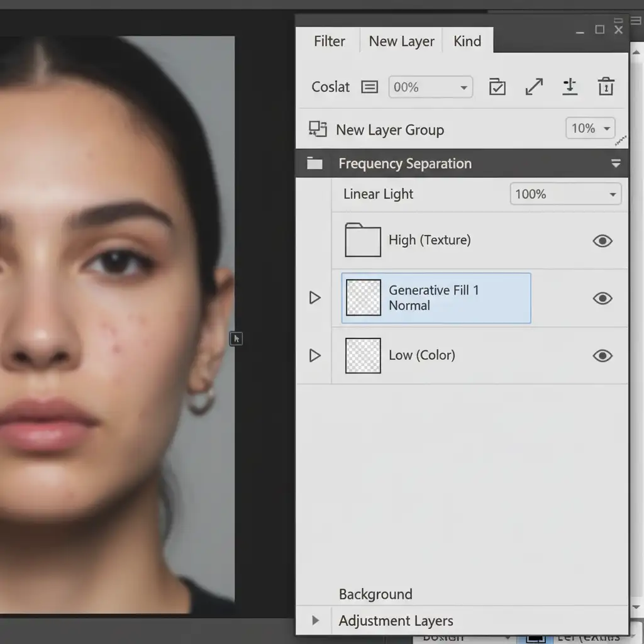The height and width of the screenshot is (644, 644).
Task: Expand the Adjustment Layers section
Action: [316, 621]
